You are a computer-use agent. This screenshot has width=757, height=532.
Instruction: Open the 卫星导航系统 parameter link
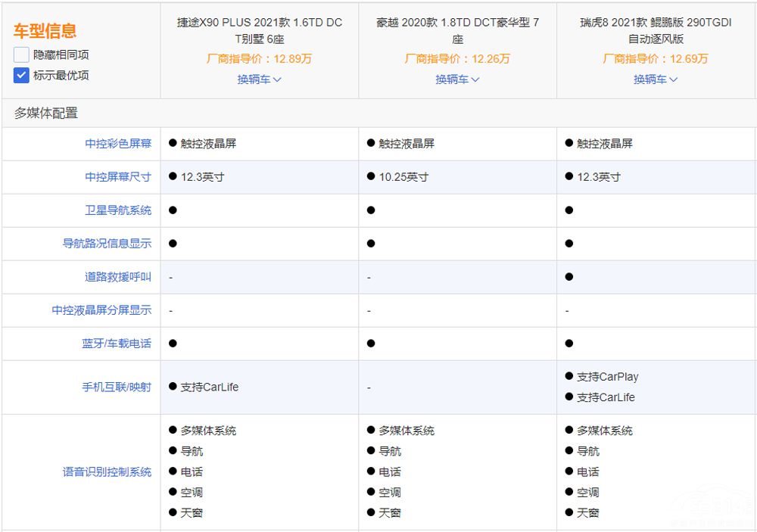point(118,210)
